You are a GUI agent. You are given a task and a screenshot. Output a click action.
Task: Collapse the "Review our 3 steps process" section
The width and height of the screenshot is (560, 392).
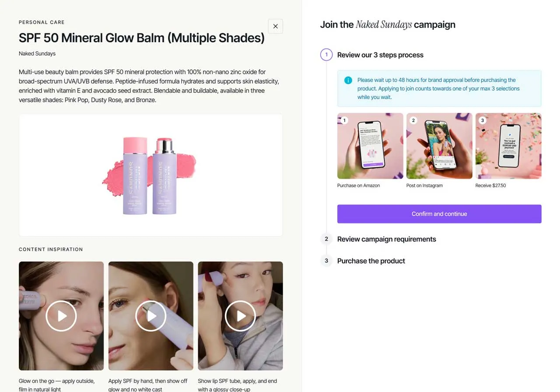point(380,55)
